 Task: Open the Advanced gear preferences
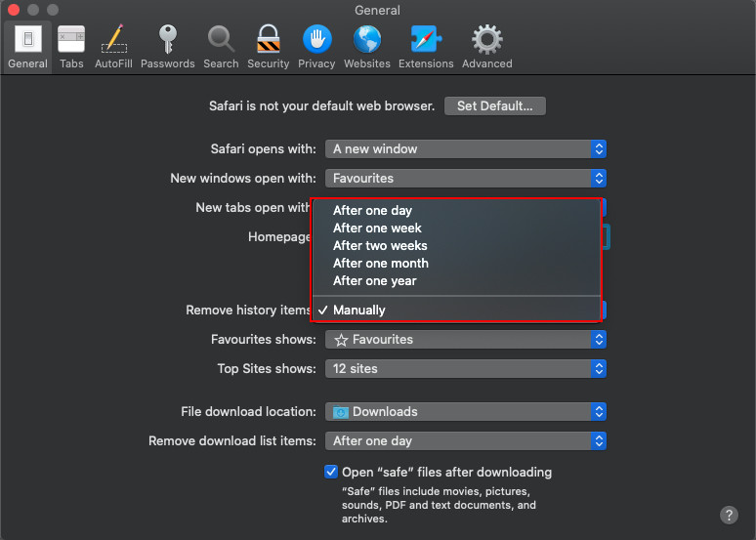487,47
